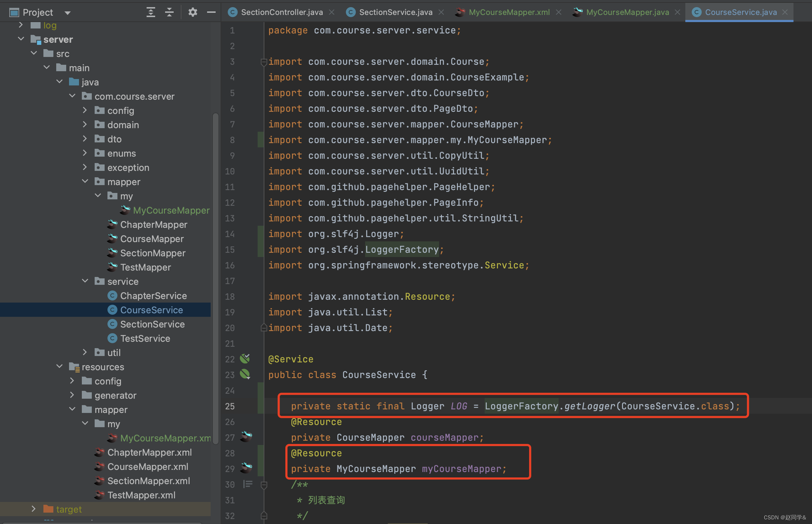Open Project panel settings gear
Screen dimensions: 812x524
[x=193, y=12]
